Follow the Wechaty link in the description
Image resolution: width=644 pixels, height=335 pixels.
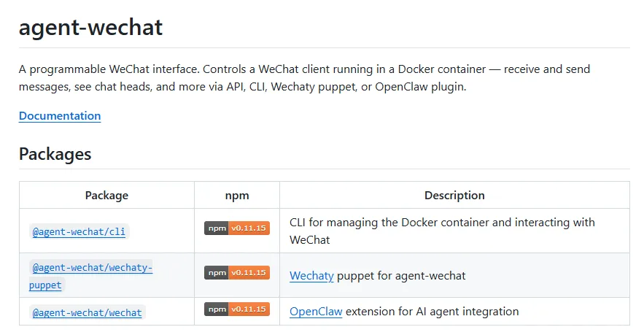[311, 275]
